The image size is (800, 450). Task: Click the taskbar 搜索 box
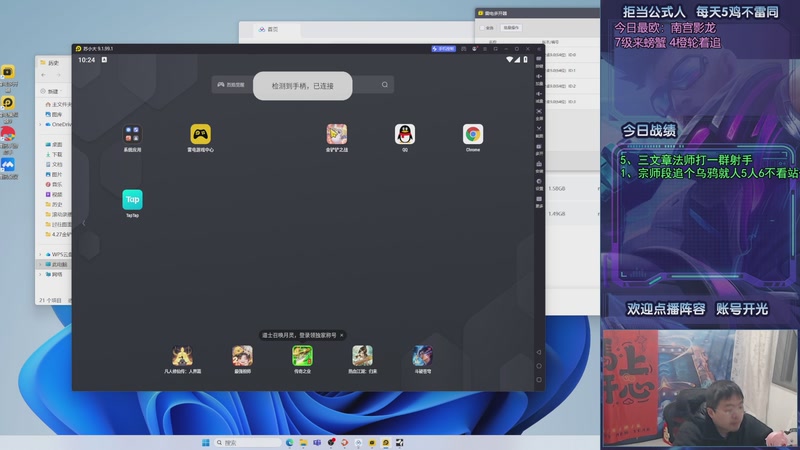tap(248, 442)
